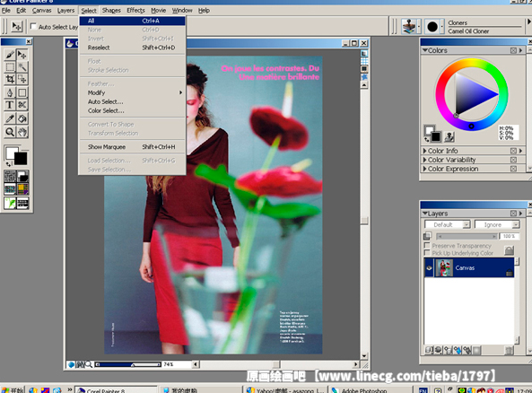Select the Canvas layer thumbnail
Image resolution: width=532 pixels, height=393 pixels.
(444, 267)
